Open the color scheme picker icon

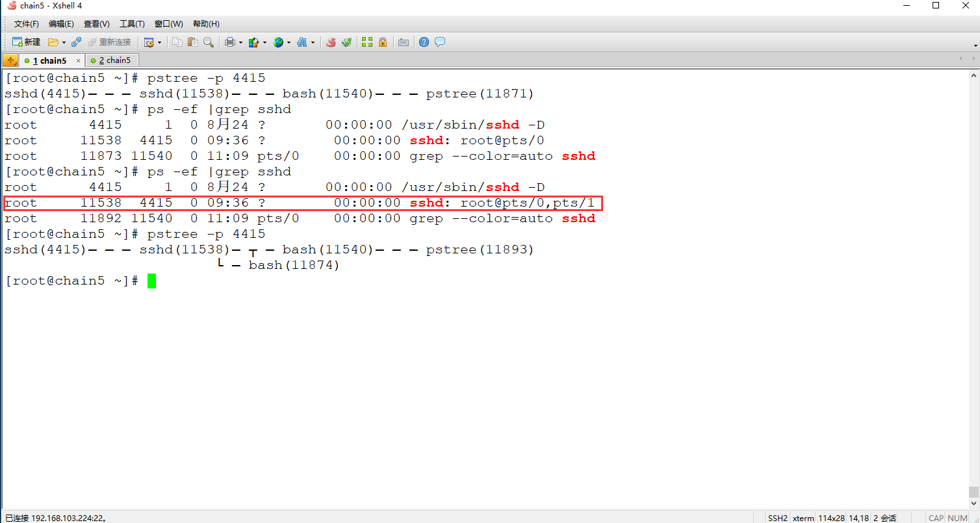253,42
